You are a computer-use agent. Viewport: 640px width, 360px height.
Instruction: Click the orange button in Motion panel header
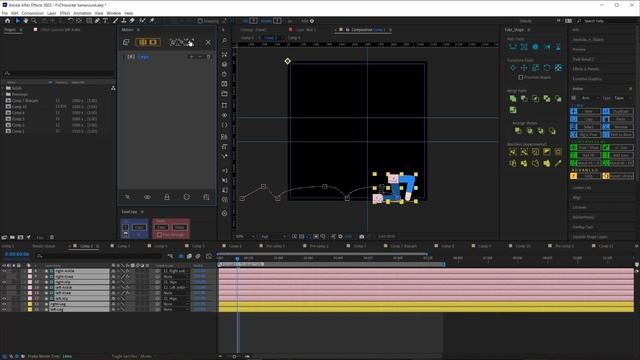148,42
